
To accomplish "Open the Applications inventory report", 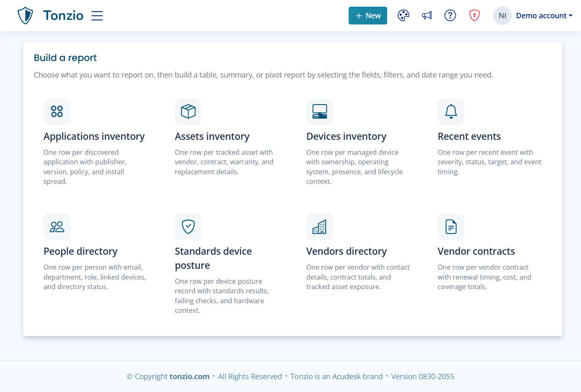I will 94,136.
